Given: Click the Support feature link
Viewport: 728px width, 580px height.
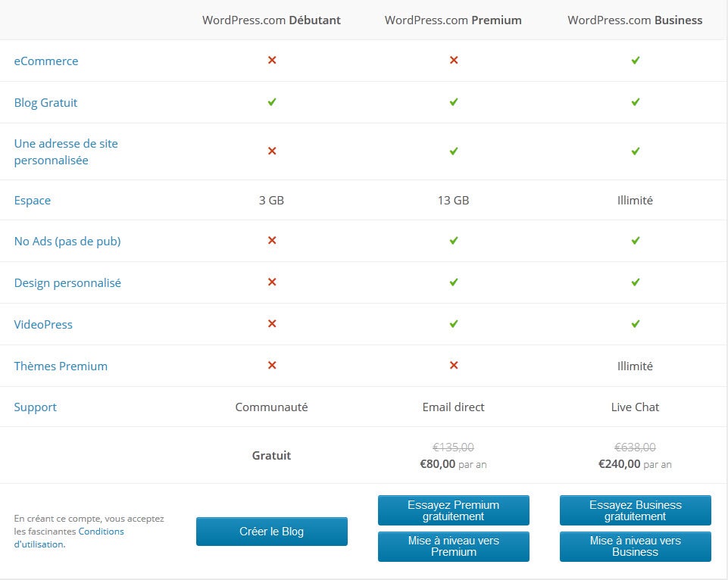Looking at the screenshot, I should [x=36, y=407].
